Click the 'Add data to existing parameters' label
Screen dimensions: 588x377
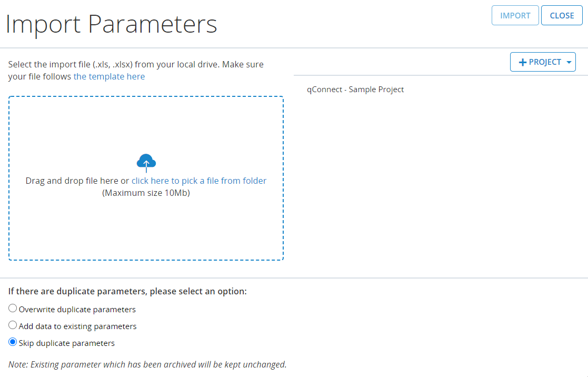pos(77,326)
